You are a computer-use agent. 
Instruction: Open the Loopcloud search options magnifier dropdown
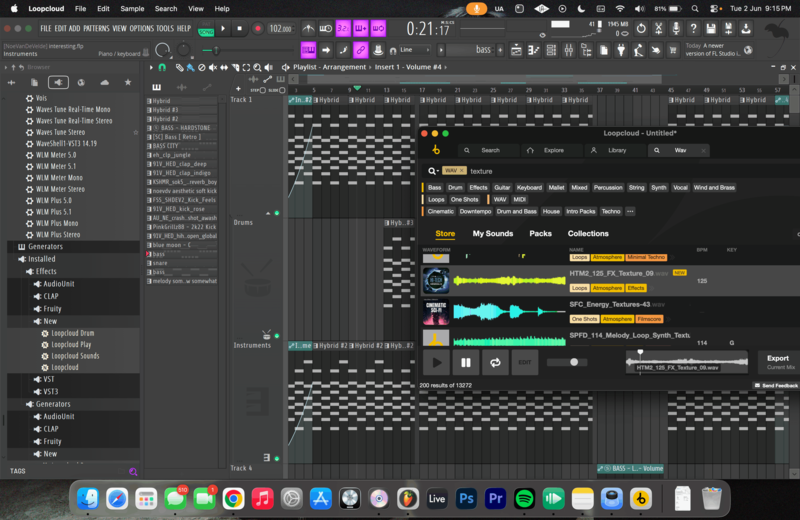[433, 171]
